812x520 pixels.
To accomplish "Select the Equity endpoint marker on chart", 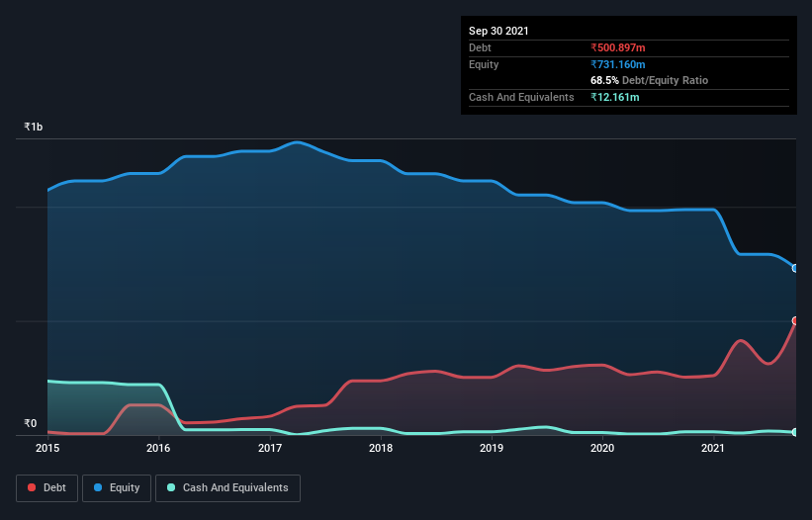I will click(794, 268).
